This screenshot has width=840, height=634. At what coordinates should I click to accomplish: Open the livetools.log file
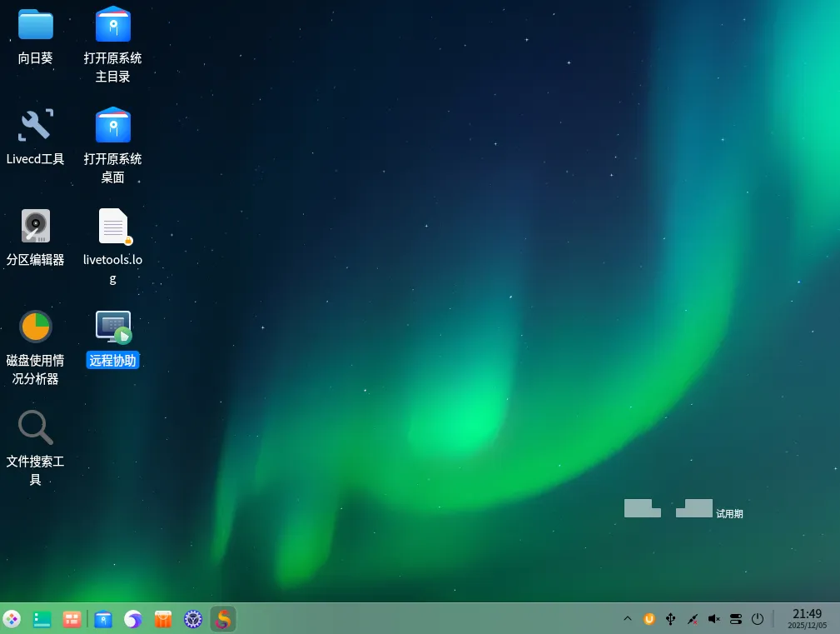[112, 226]
